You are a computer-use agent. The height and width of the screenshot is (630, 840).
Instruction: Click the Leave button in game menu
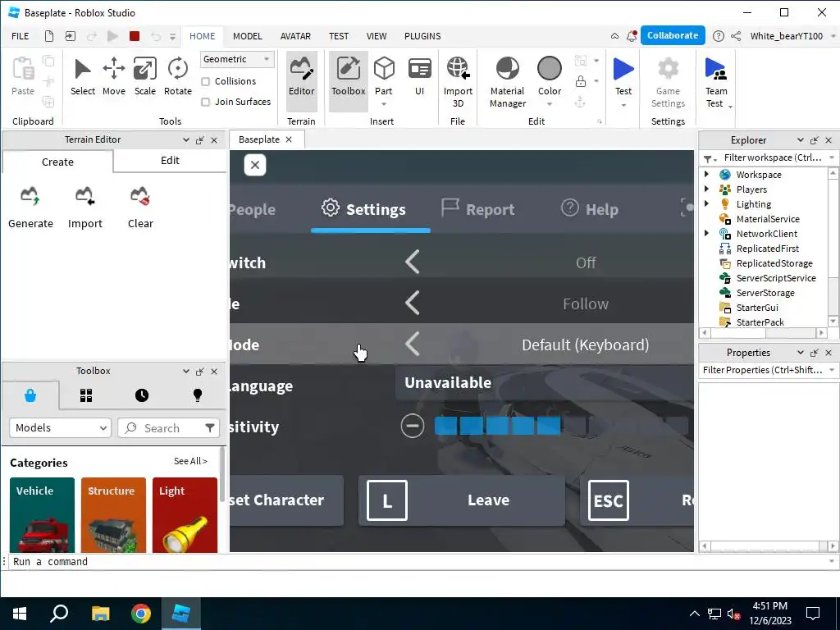461,500
